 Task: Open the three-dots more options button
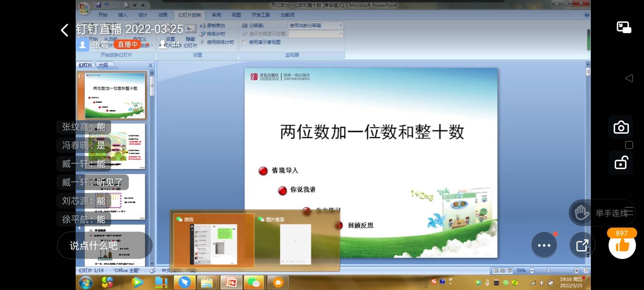point(544,245)
